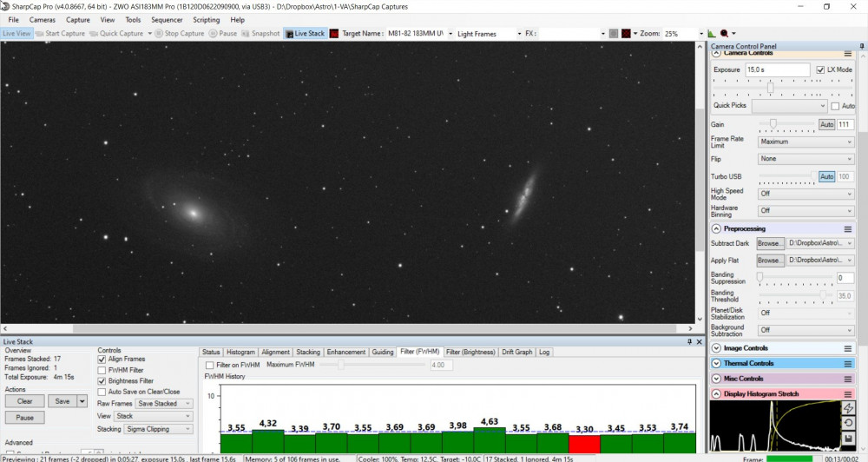Click the red reticule overlay icon
The height and width of the screenshot is (462, 868).
click(x=626, y=33)
